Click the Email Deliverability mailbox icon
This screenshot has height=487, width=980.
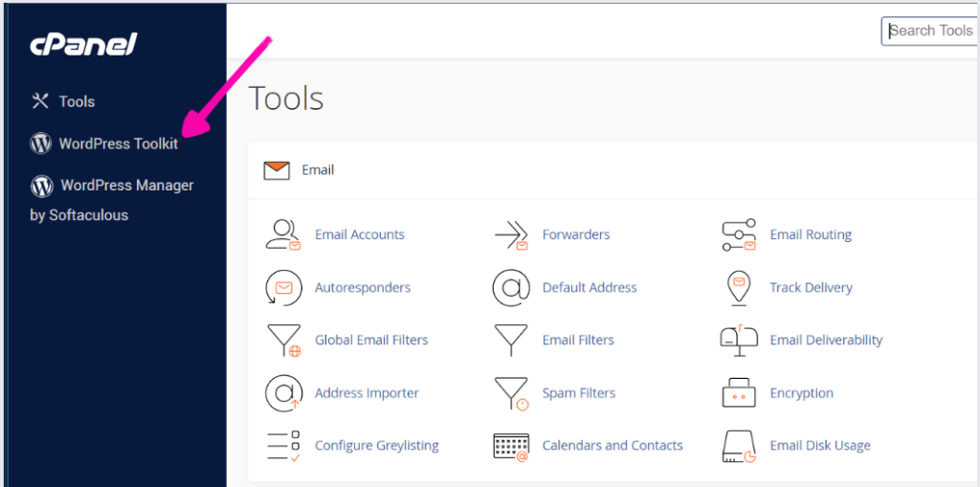(x=739, y=341)
